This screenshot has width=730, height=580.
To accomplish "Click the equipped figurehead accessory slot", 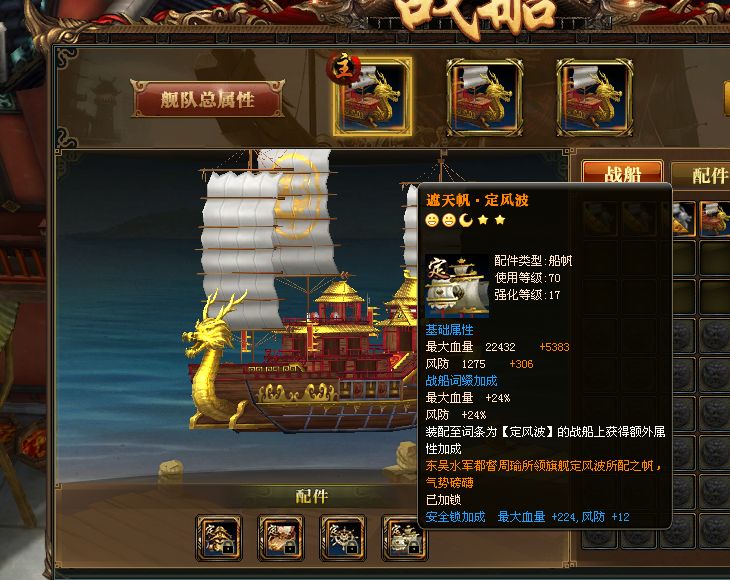I will tap(219, 538).
